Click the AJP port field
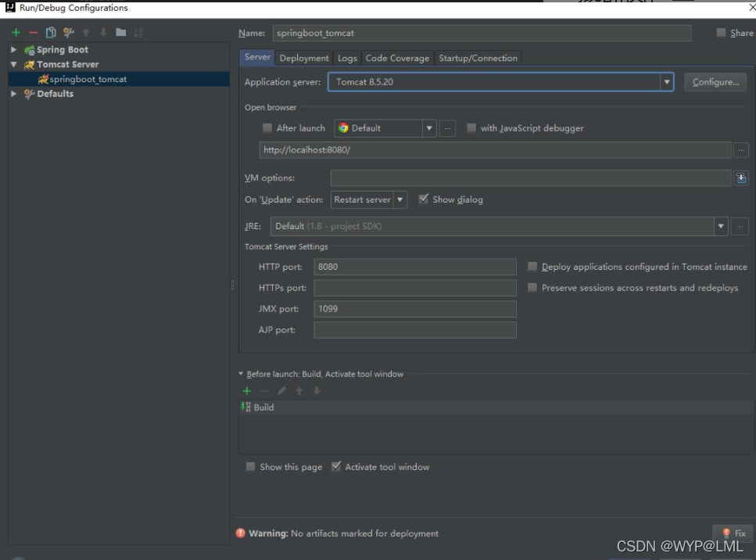 point(415,330)
